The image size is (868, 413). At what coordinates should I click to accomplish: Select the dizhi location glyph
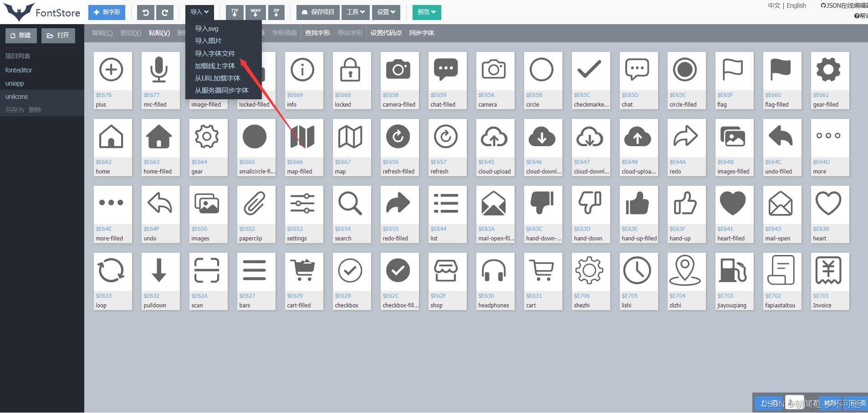pos(687,281)
